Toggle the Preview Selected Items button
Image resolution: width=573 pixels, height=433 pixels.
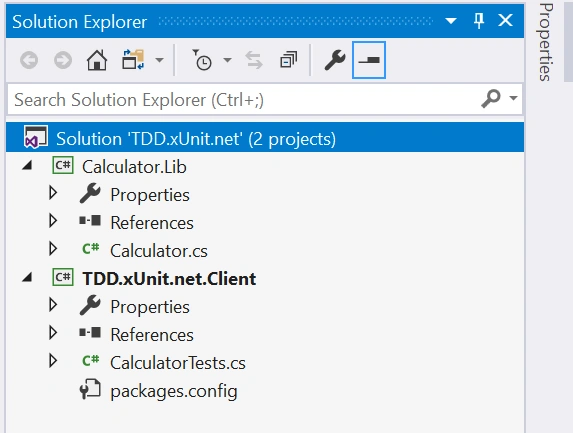pos(369,60)
